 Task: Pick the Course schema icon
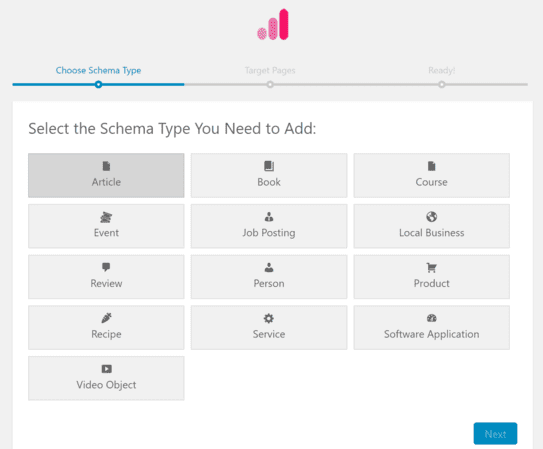pos(431,166)
